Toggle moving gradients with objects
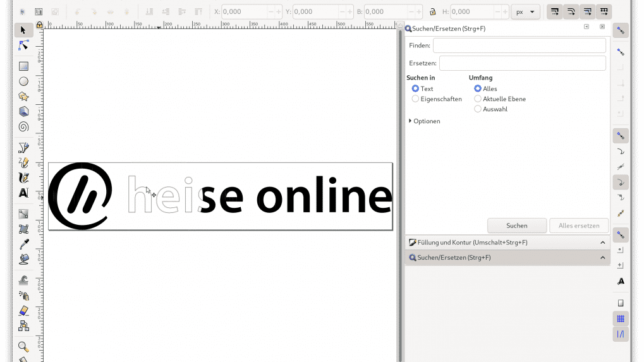Screen dimensions: 644x362 pyautogui.click(x=588, y=12)
